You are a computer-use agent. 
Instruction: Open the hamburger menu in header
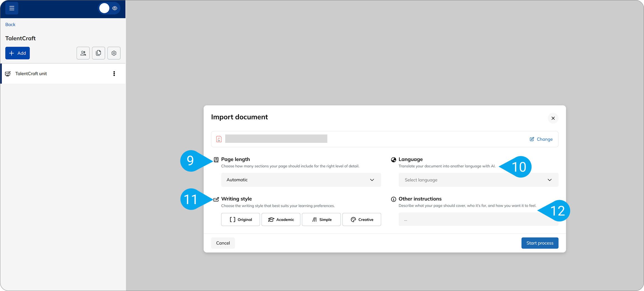12,8
